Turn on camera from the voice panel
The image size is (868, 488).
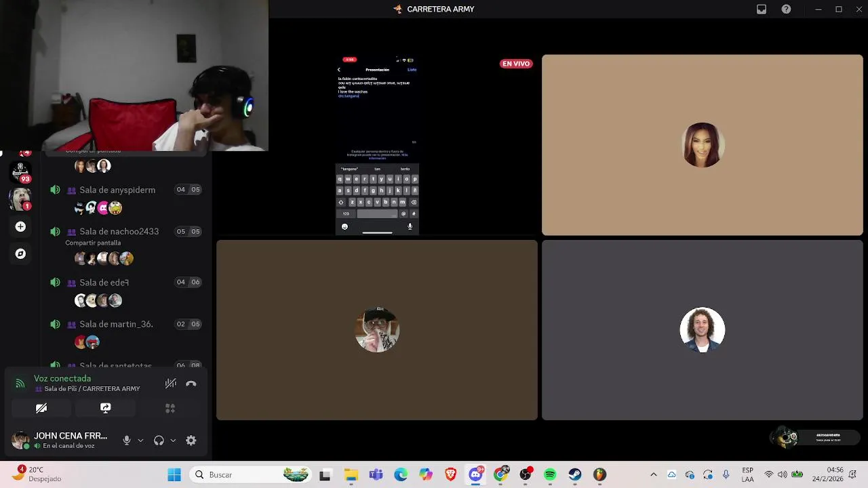pos(41,408)
